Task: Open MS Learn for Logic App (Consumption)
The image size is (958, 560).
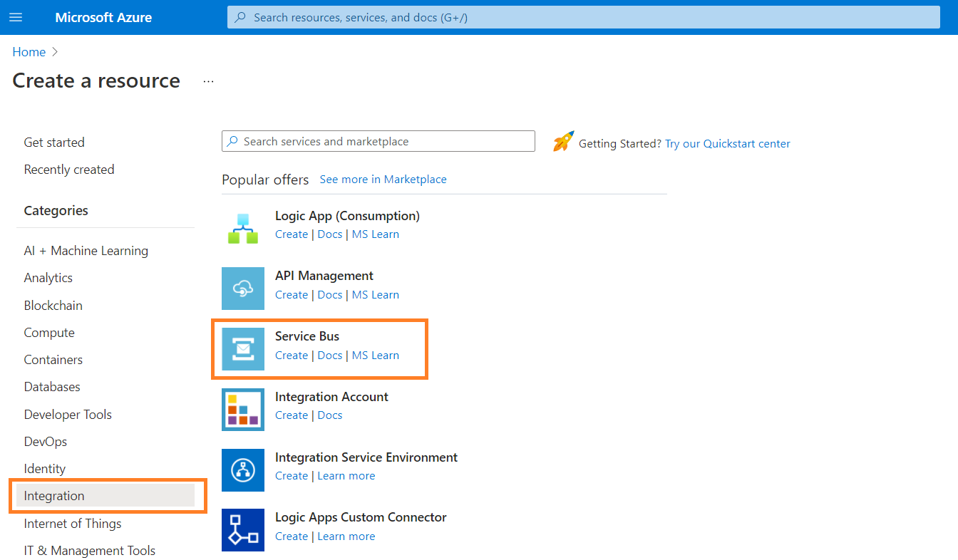Action: [376, 234]
